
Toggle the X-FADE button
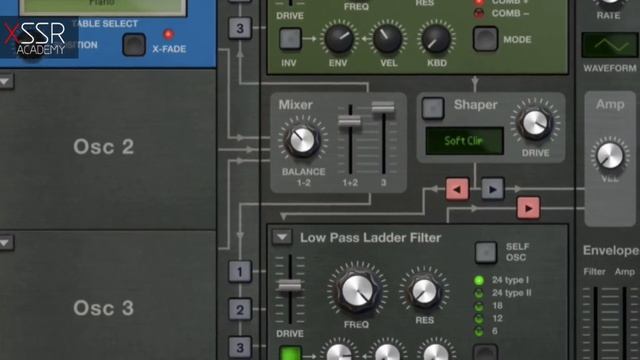tap(134, 44)
